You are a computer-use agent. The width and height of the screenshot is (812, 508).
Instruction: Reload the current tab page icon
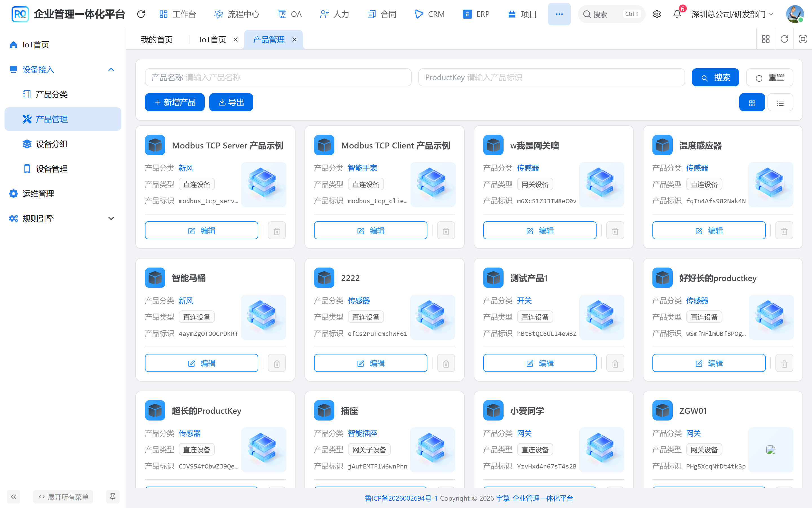click(784, 39)
